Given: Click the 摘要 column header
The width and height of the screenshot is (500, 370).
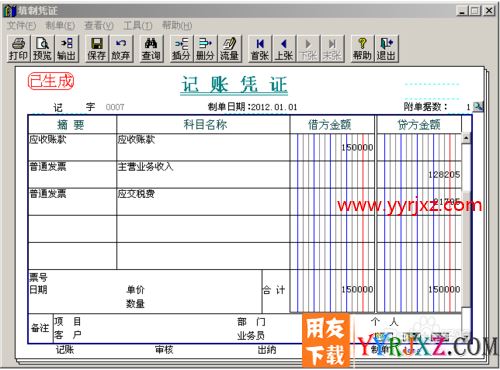Looking at the screenshot, I should [72, 125].
